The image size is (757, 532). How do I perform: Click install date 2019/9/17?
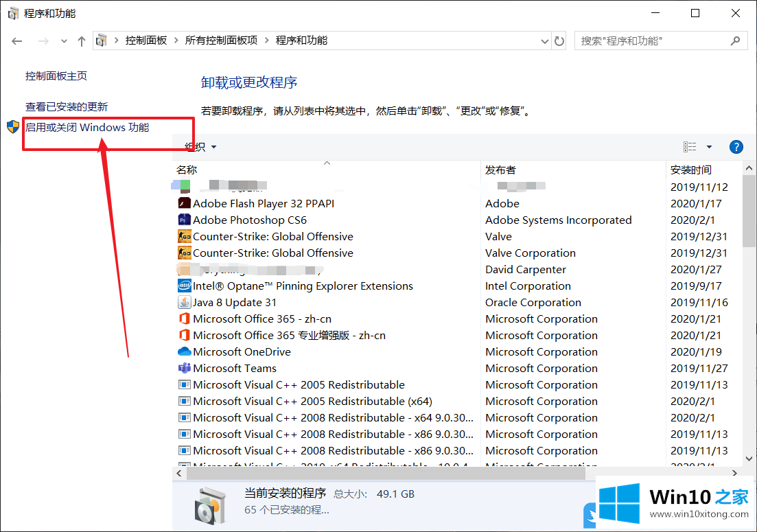pyautogui.click(x=696, y=286)
